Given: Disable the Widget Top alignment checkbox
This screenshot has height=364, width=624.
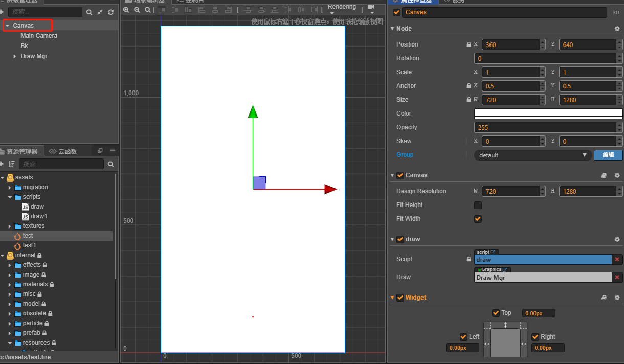Looking at the screenshot, I should click(x=496, y=313).
